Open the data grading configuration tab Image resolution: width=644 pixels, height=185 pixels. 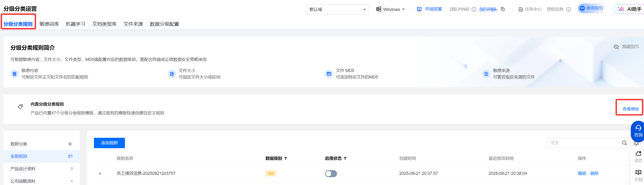click(164, 24)
